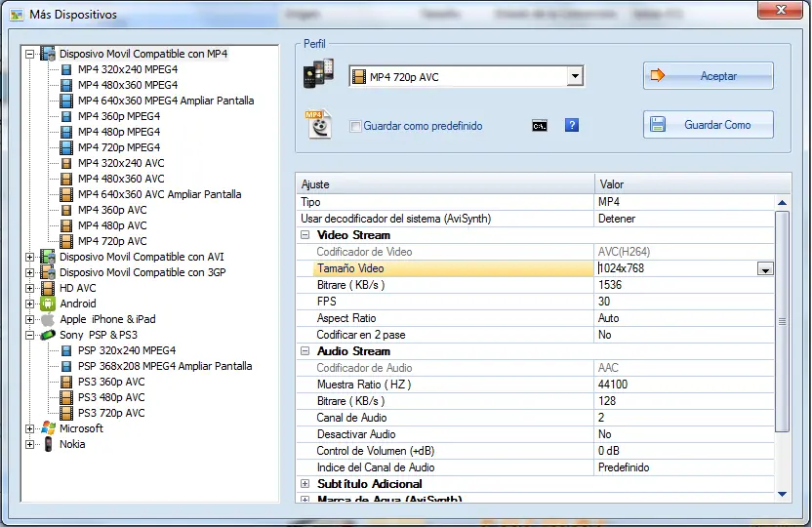
Task: Click the Ajuste column header
Action: (445, 184)
